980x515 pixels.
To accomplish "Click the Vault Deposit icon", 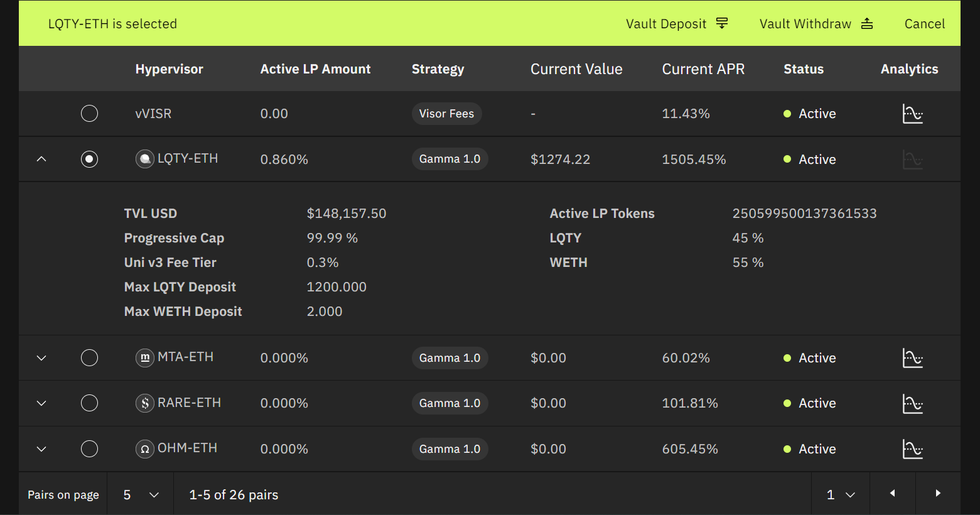I will (722, 24).
